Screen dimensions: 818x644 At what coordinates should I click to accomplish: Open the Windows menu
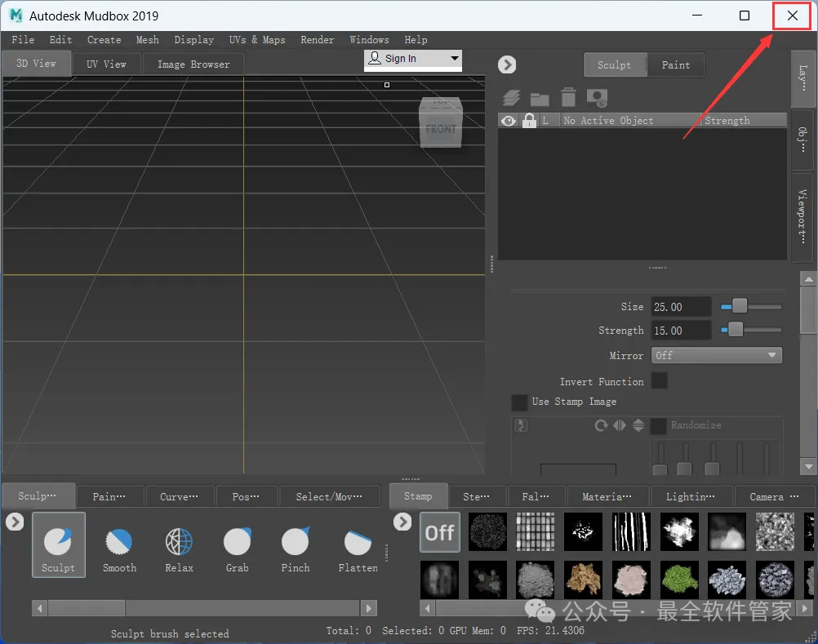[x=369, y=40]
